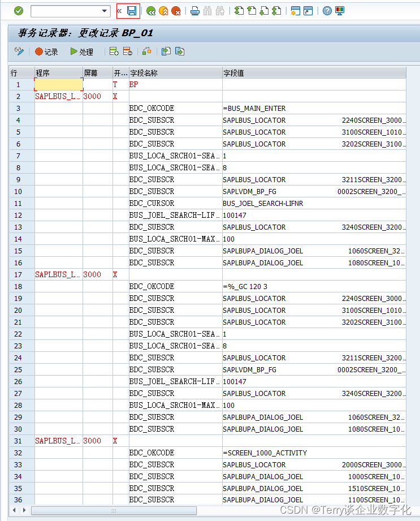Click the hierarchy reposition icon in toolbar
Viewport: 420px width, 521px height.
tap(147, 51)
